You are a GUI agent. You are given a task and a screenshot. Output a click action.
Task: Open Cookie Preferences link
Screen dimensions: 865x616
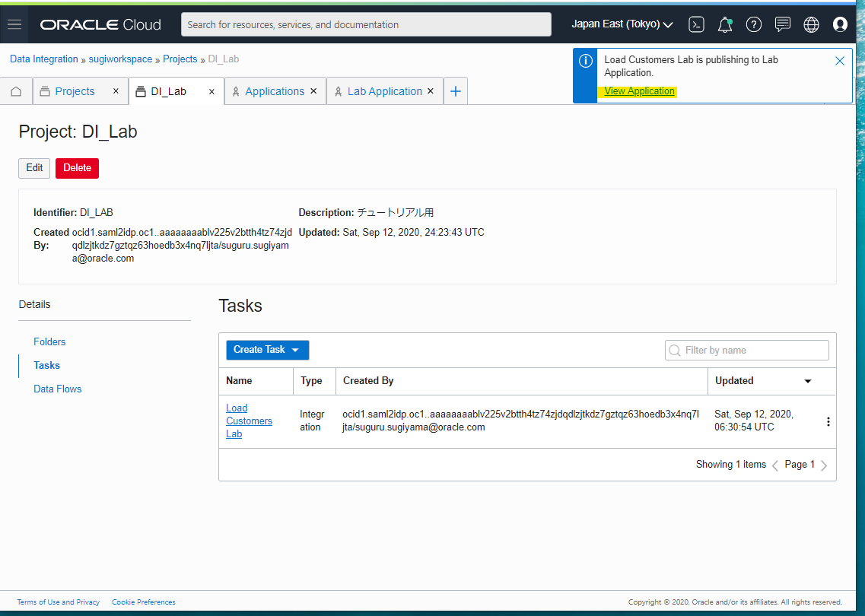pos(144,602)
